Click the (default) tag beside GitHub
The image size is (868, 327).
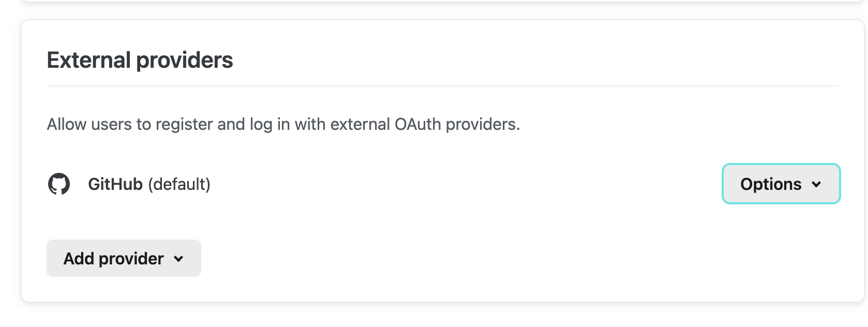click(x=179, y=184)
